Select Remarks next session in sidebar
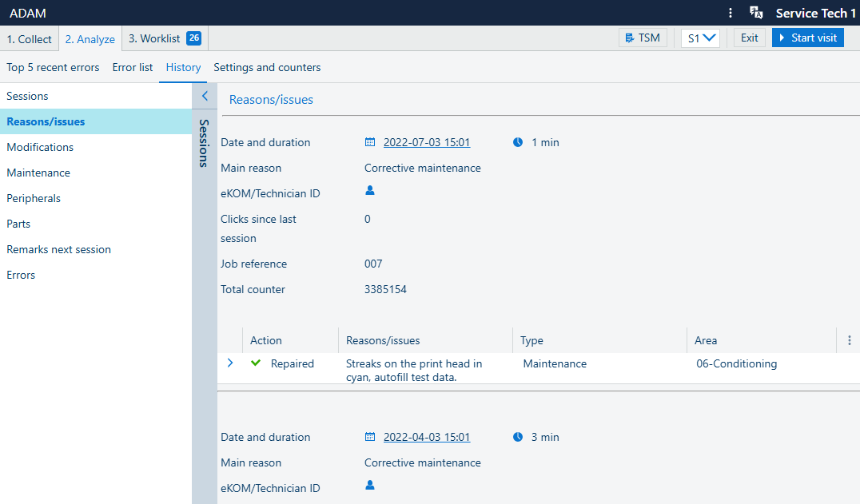The width and height of the screenshot is (860, 504). point(58,249)
